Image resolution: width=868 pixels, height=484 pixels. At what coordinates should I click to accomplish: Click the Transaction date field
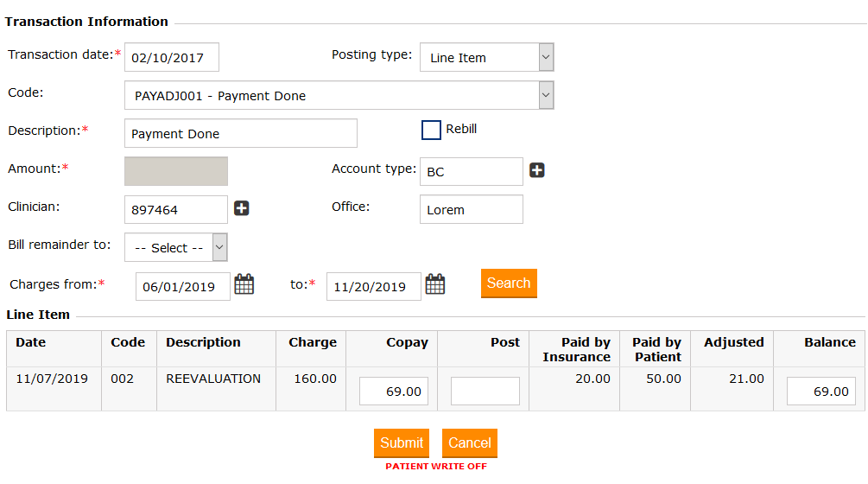pos(172,57)
